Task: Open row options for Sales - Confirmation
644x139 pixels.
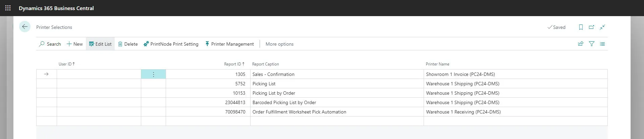Action: click(x=153, y=74)
